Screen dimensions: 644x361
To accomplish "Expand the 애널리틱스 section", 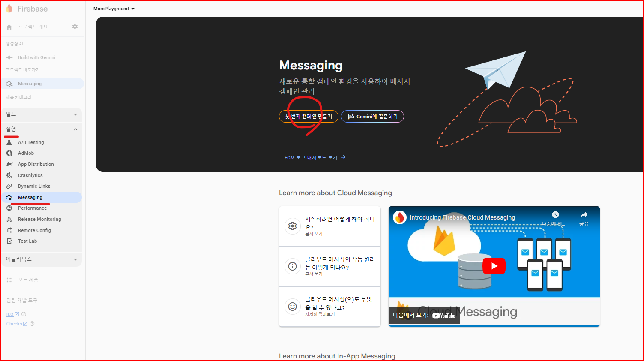I will click(x=42, y=259).
